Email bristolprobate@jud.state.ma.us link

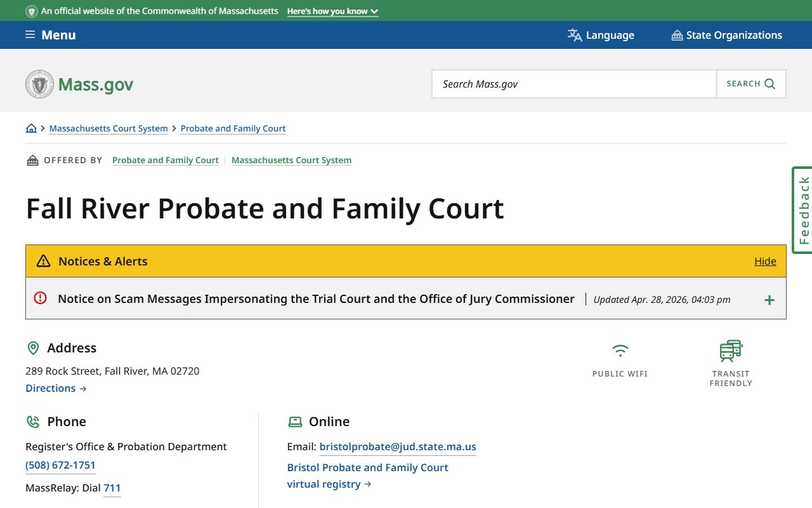coord(398,446)
